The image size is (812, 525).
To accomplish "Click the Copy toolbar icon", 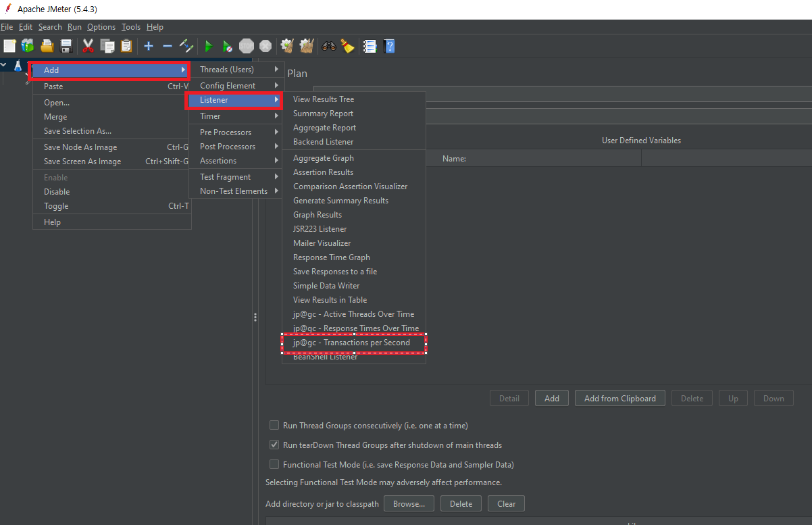I will (107, 46).
